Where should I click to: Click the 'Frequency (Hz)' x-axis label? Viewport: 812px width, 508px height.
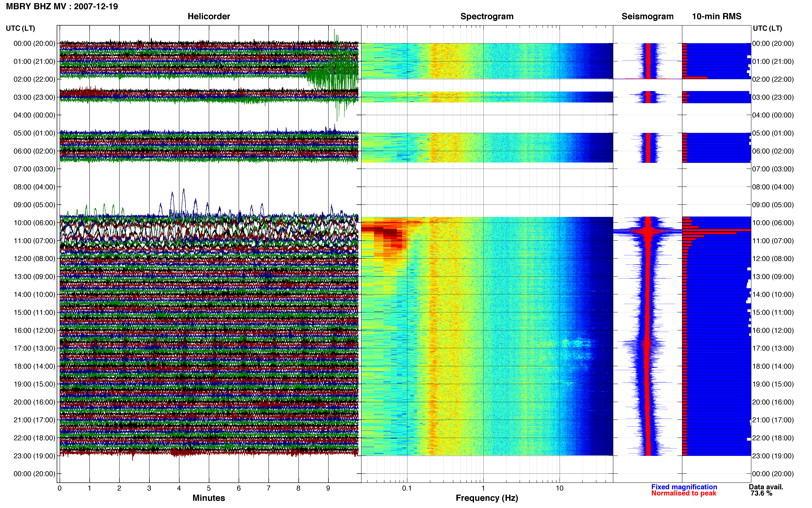(487, 498)
